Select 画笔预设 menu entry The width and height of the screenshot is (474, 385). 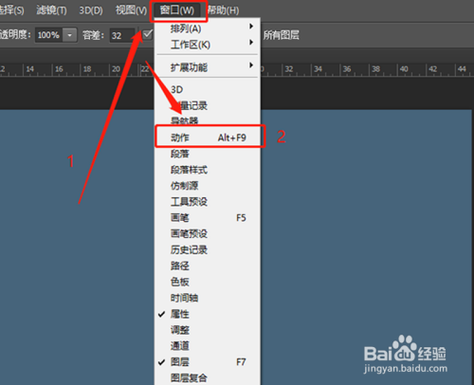207,234
